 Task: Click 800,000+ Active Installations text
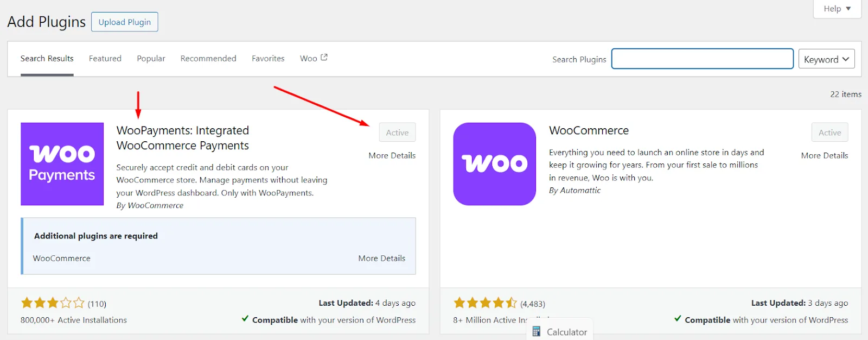click(x=74, y=320)
